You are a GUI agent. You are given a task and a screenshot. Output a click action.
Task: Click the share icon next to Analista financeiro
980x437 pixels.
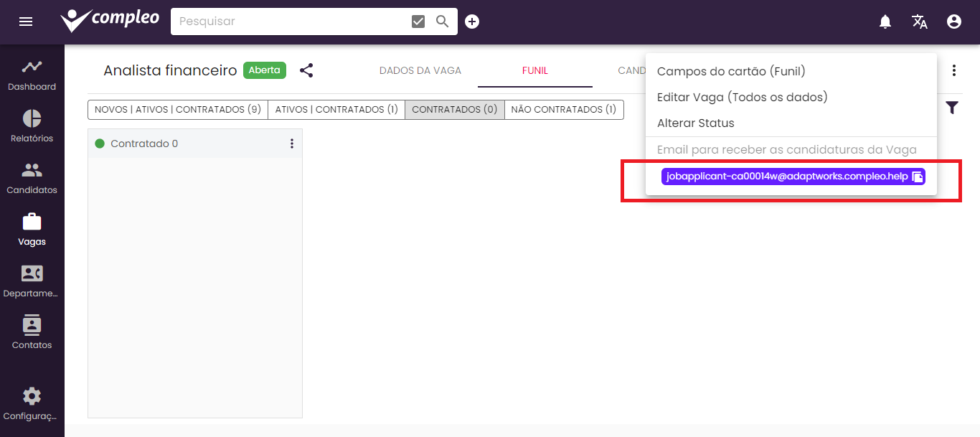[x=307, y=70]
